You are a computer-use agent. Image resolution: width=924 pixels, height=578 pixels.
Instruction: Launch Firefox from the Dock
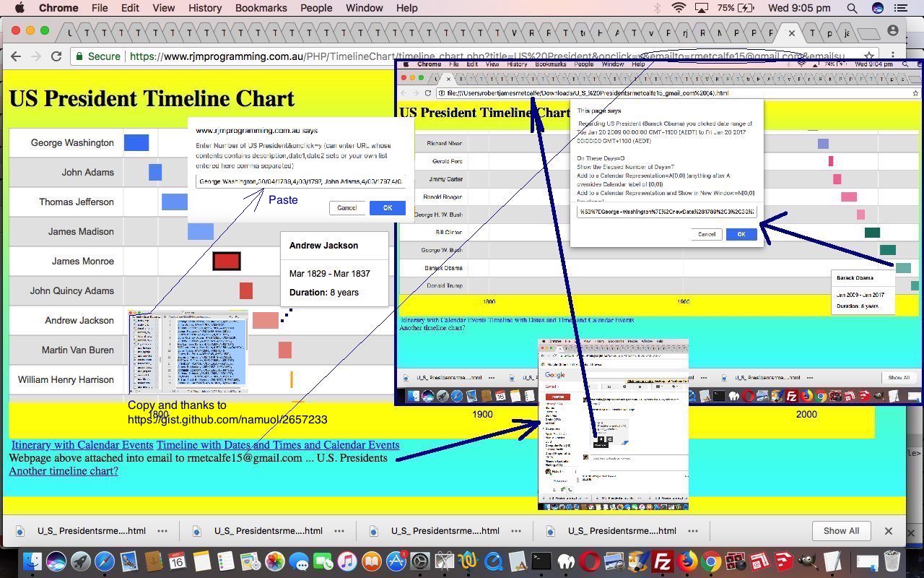coord(687,561)
